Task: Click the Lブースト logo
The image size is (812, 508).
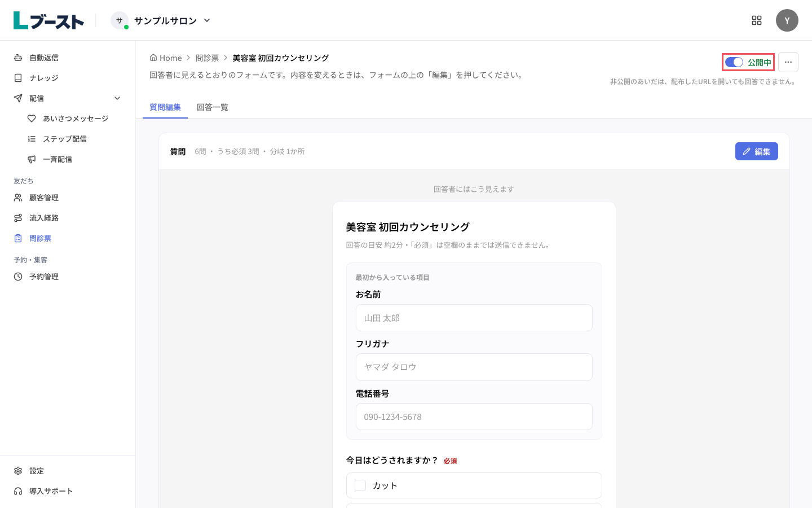Action: click(x=48, y=20)
